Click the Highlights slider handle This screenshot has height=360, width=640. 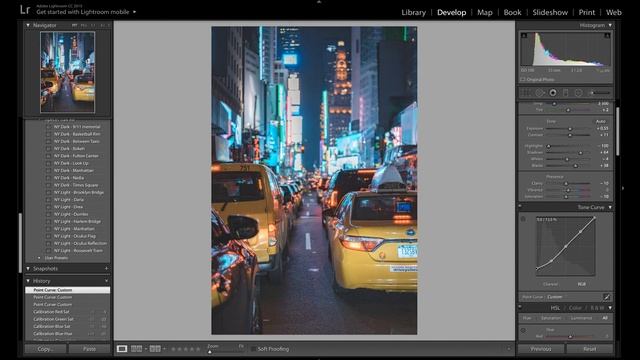[549, 146]
